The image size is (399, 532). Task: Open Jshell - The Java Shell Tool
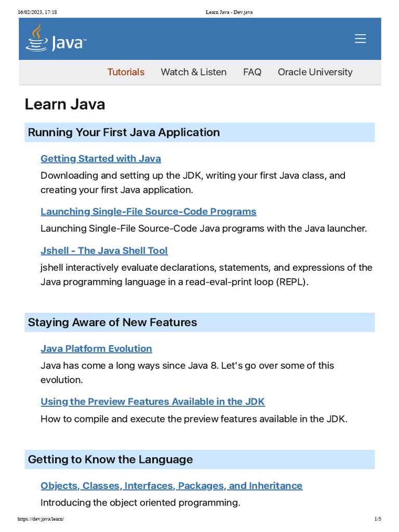click(104, 250)
